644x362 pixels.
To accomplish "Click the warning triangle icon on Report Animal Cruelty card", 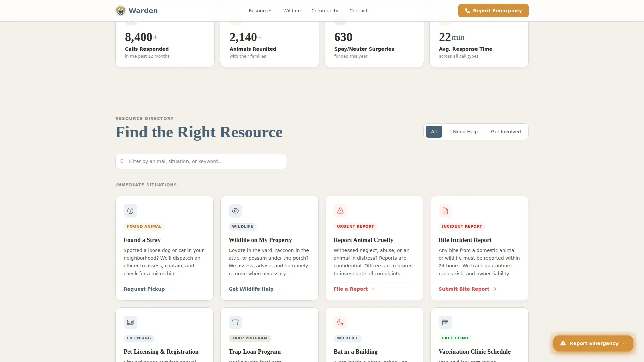I will point(340,211).
